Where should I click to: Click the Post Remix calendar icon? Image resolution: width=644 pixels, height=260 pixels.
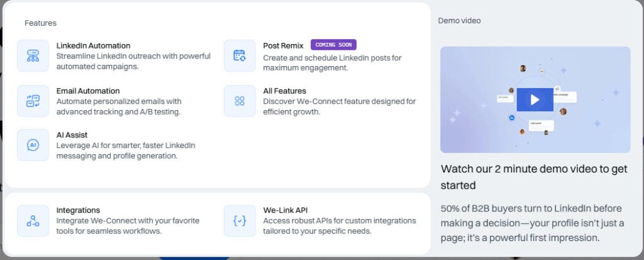tap(240, 55)
